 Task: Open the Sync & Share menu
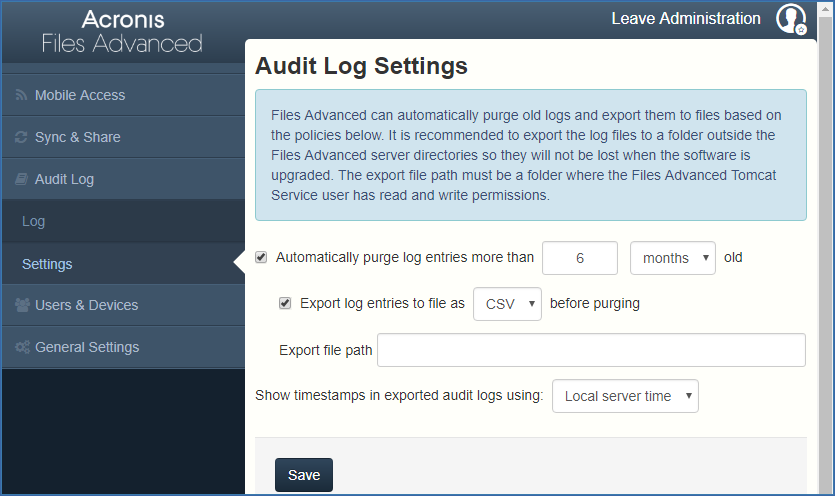click(124, 137)
